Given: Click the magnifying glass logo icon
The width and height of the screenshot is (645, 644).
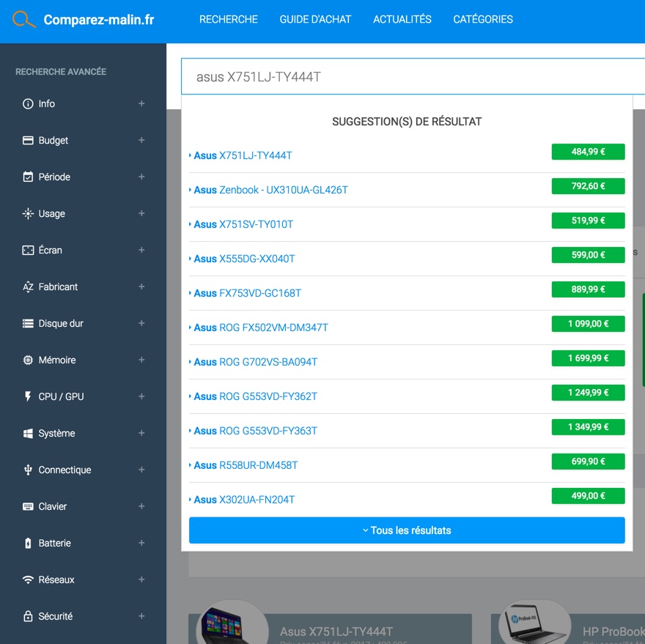Looking at the screenshot, I should [24, 20].
